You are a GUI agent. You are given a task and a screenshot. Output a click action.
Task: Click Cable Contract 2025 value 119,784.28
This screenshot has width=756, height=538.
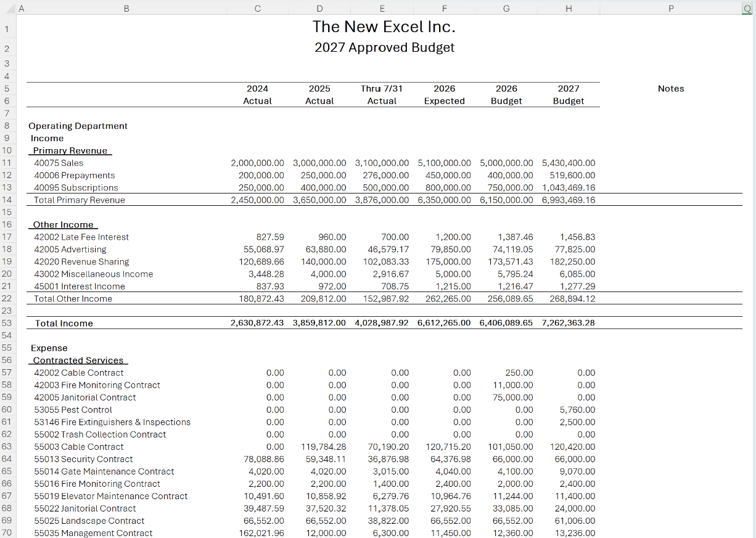(x=324, y=446)
